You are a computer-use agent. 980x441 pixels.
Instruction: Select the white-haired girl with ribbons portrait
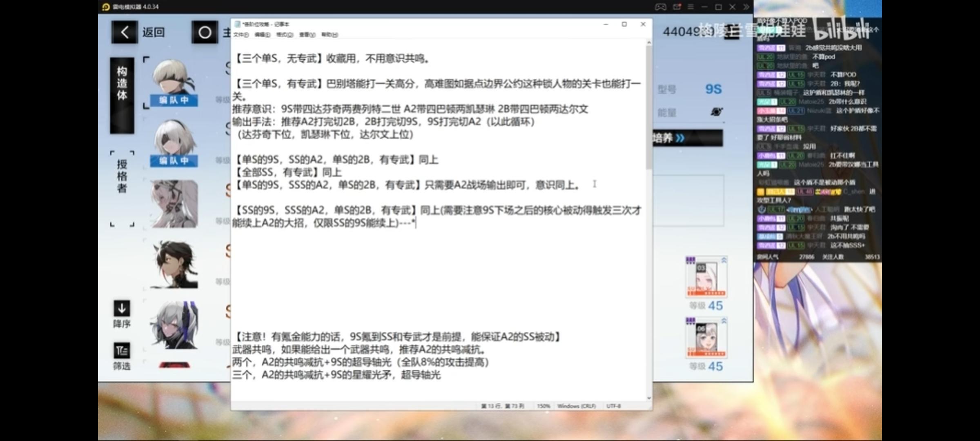pos(174,204)
